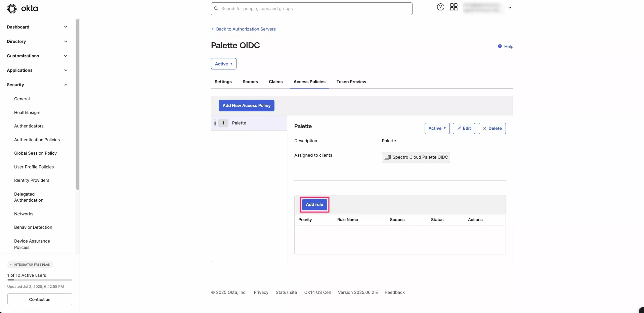Open the authorization server Active status dropdown

223,64
